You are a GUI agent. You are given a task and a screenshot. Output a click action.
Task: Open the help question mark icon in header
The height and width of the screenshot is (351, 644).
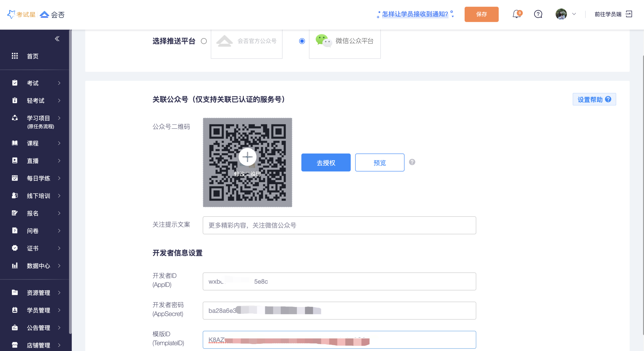pyautogui.click(x=538, y=14)
